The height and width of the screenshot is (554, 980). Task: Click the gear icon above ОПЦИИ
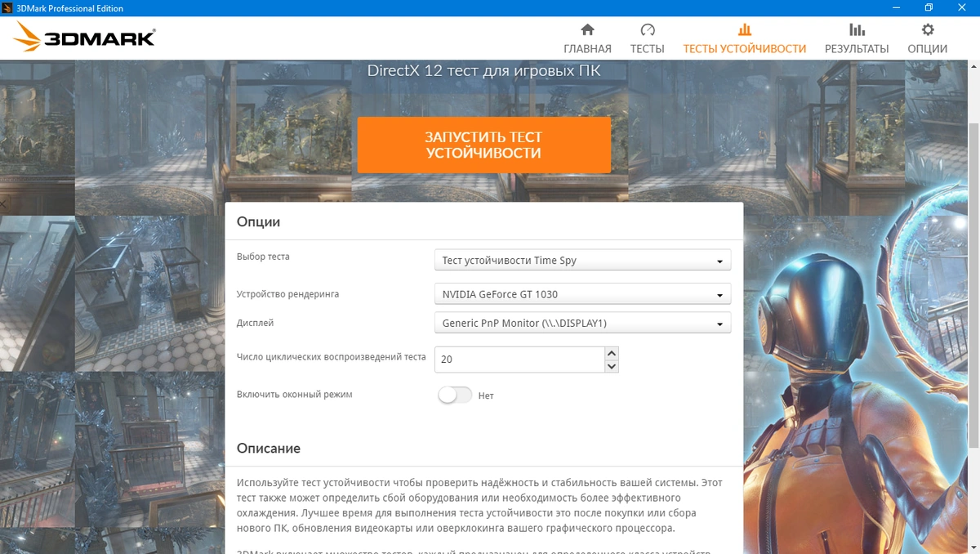tap(928, 30)
